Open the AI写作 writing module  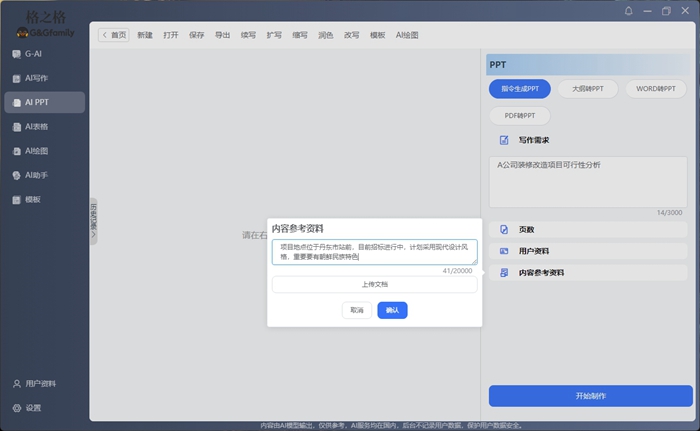click(36, 78)
